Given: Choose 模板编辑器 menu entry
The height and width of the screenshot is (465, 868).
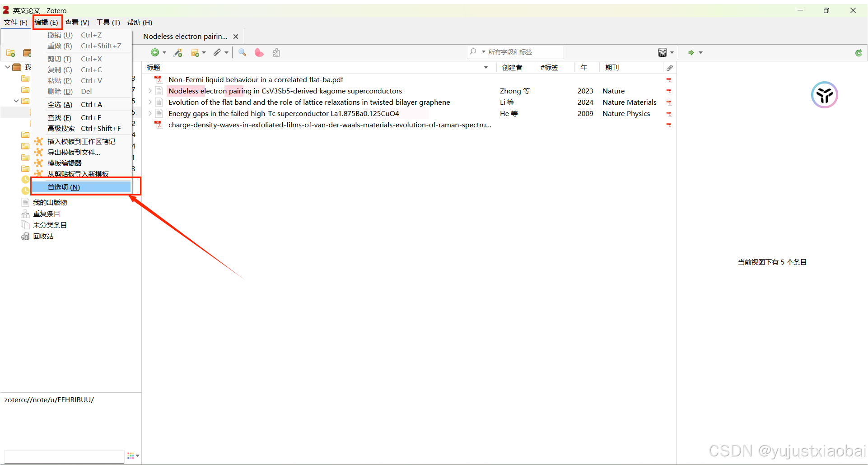Looking at the screenshot, I should [x=81, y=163].
